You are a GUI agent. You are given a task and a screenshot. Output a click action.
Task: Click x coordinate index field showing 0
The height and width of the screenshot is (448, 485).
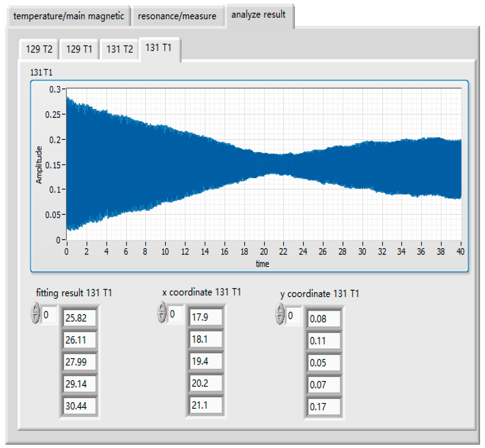coord(175,314)
